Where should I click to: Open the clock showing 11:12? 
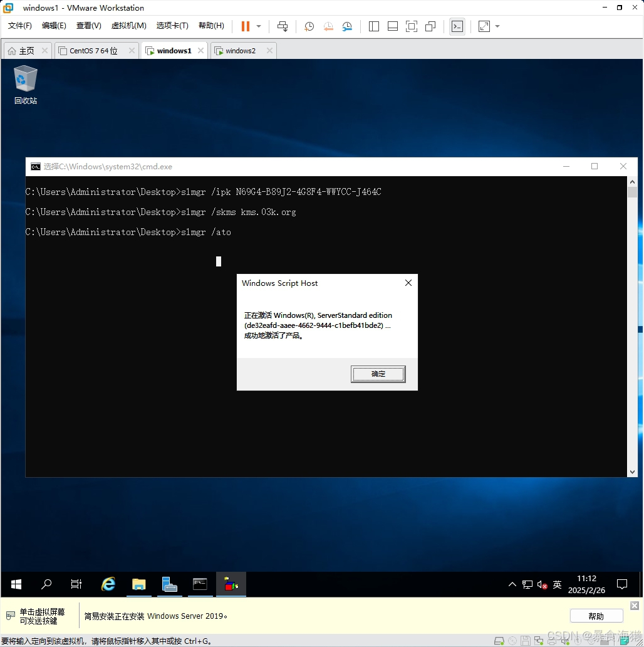pos(586,584)
